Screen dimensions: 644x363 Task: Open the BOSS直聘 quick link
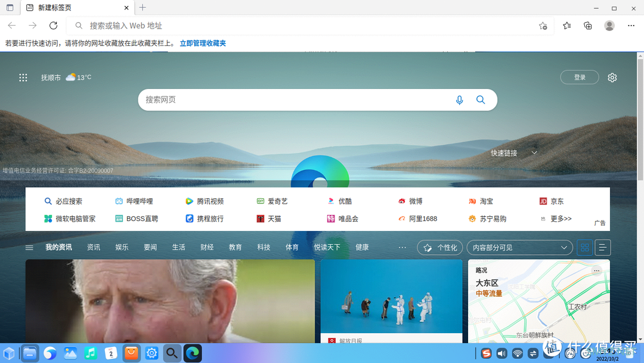tap(137, 219)
